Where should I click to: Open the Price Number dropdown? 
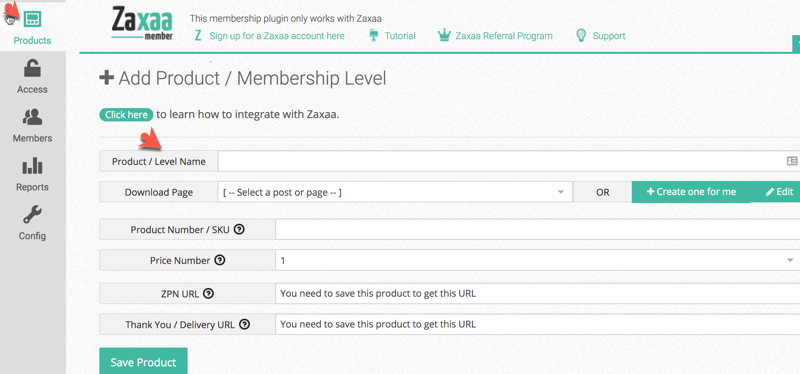click(x=538, y=260)
